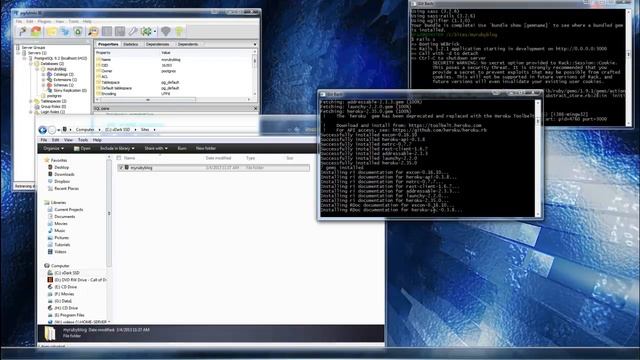Open pgAdmin's File menu

coord(19,21)
